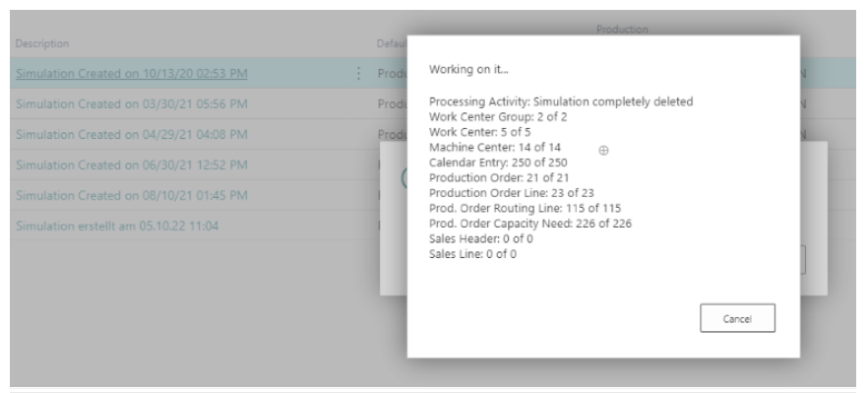This screenshot has height=393, width=868.
Task: Click the Sales Header: 0 of 0 line
Action: coord(480,239)
